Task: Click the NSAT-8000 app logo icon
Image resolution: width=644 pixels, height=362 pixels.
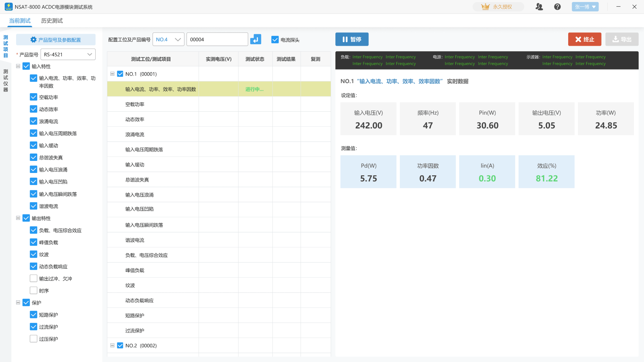Action: tap(8, 7)
